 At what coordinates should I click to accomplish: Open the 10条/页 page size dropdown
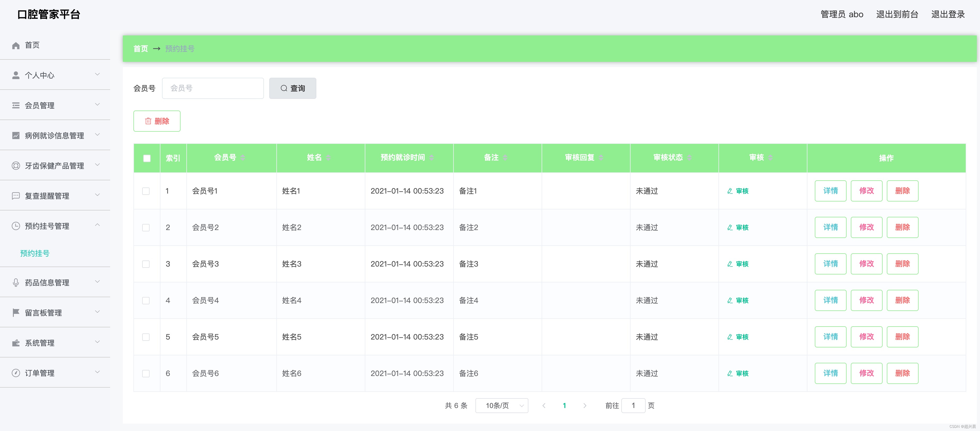(x=501, y=406)
